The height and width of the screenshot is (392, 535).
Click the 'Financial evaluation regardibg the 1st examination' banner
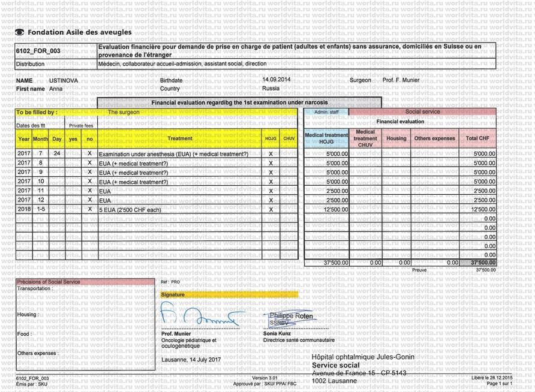(x=239, y=102)
